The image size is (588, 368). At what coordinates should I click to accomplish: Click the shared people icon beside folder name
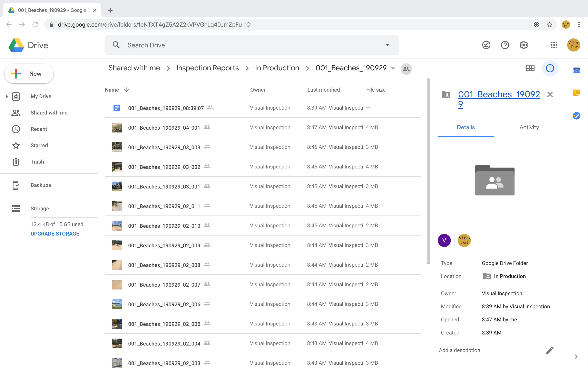(406, 69)
